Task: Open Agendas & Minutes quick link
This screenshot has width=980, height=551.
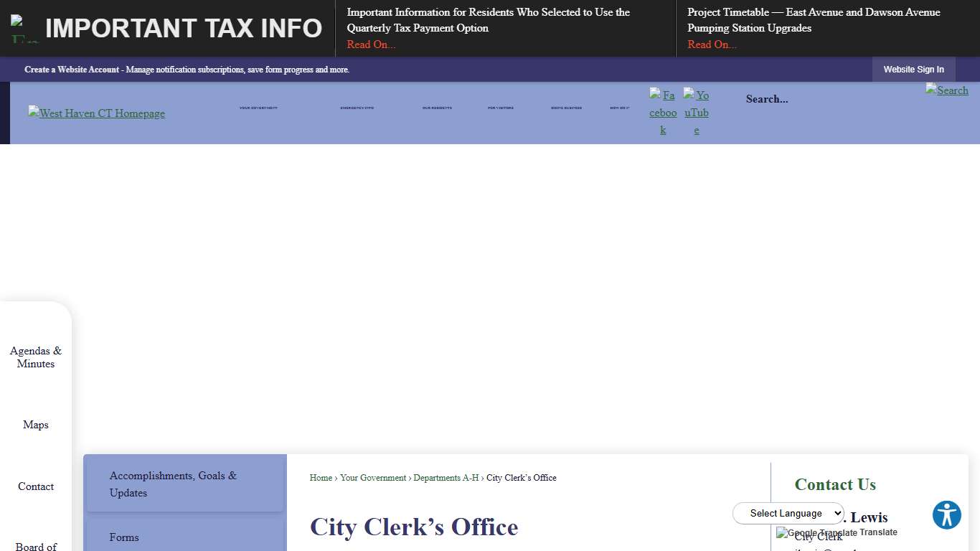Action: coord(36,357)
